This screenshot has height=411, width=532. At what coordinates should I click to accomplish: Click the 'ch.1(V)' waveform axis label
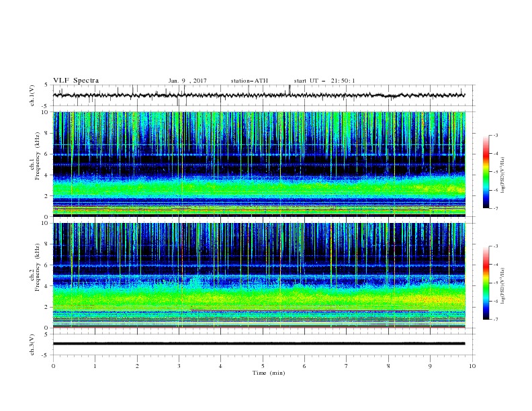32,95
